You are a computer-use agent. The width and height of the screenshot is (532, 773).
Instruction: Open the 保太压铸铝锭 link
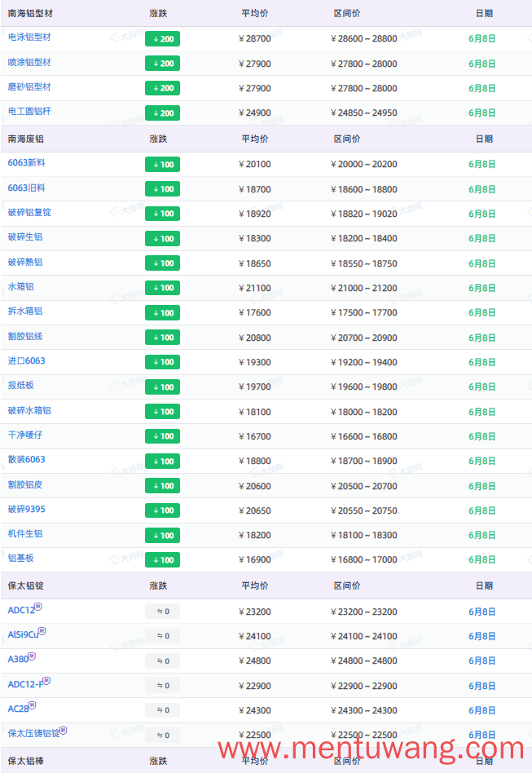33,734
